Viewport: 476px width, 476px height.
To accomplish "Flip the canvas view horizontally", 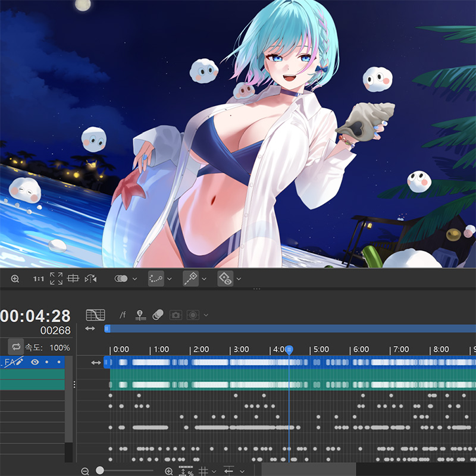I will [x=91, y=278].
